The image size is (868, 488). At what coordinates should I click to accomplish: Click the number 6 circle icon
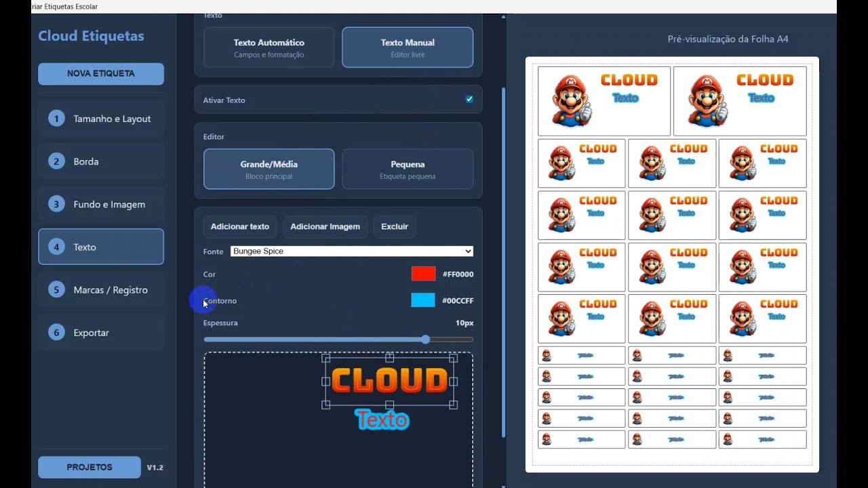56,332
